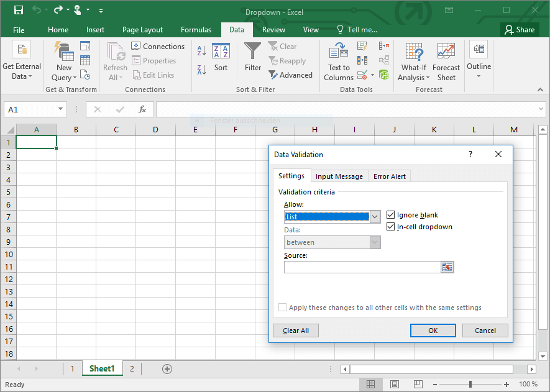Image resolution: width=550 pixels, height=392 pixels.
Task: Click the Text to Columns icon
Action: pyautogui.click(x=339, y=52)
